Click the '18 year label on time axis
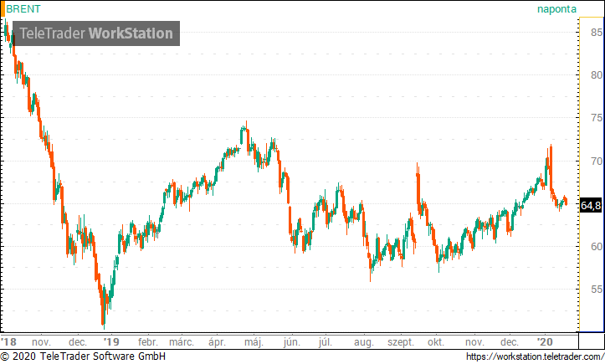This screenshot has width=605, height=364. (x=9, y=342)
